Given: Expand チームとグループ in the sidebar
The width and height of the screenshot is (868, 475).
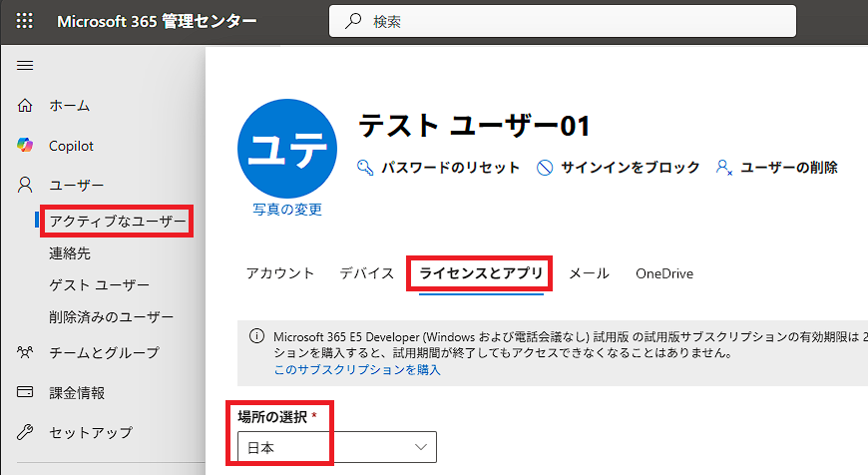Looking at the screenshot, I should tap(104, 352).
